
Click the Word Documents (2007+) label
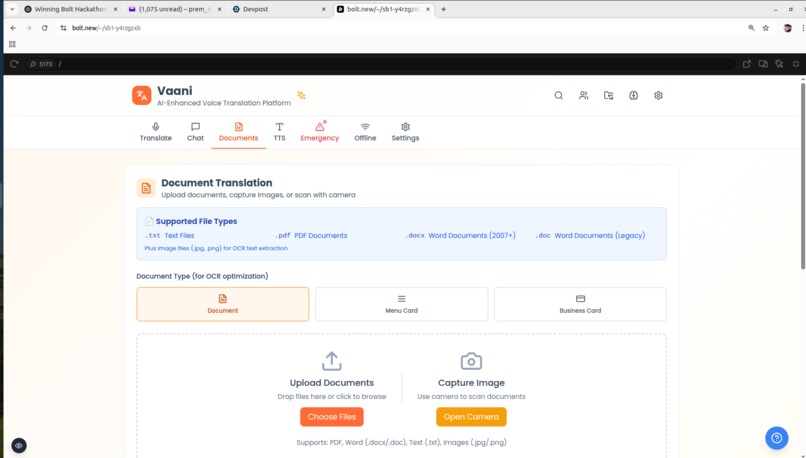click(472, 235)
